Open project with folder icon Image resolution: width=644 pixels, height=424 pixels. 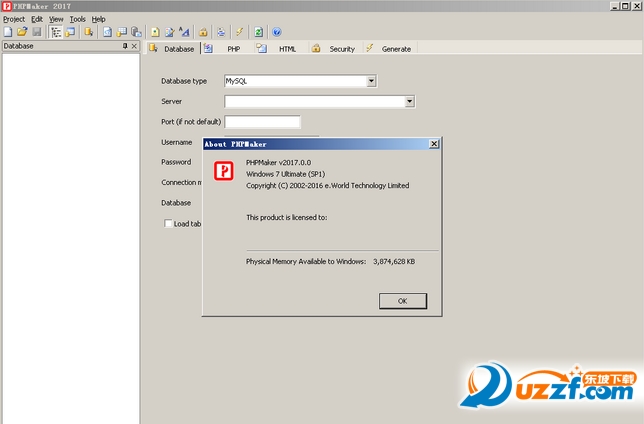22,32
